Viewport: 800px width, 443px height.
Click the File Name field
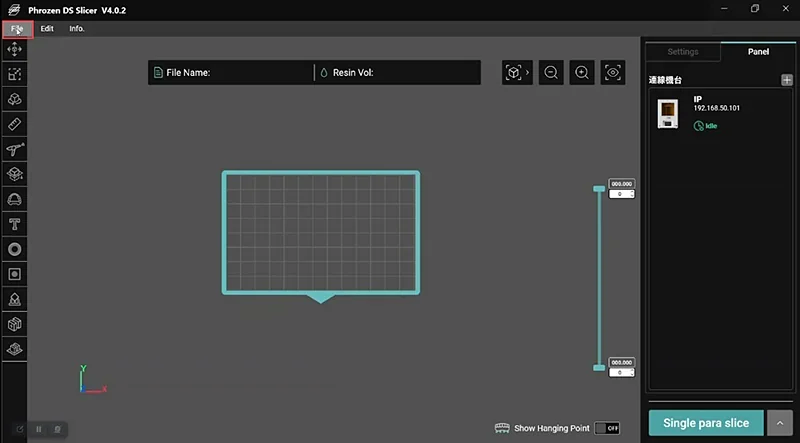point(232,72)
